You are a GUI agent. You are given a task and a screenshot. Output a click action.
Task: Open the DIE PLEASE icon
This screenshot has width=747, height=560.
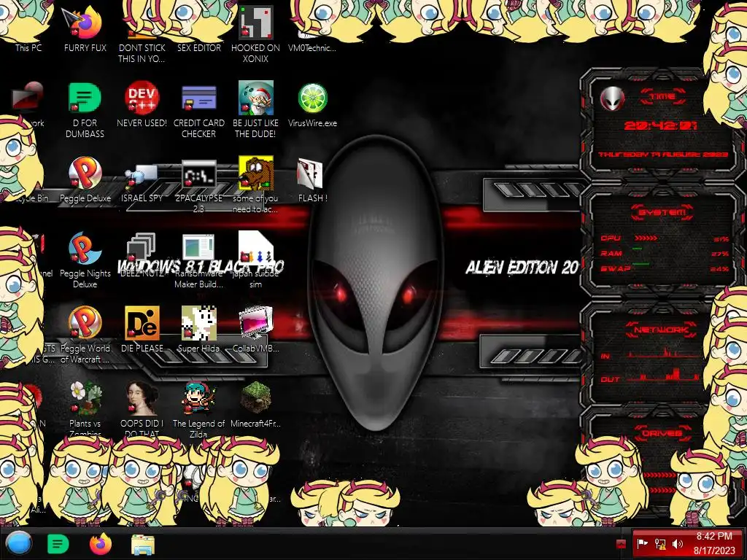pos(142,324)
